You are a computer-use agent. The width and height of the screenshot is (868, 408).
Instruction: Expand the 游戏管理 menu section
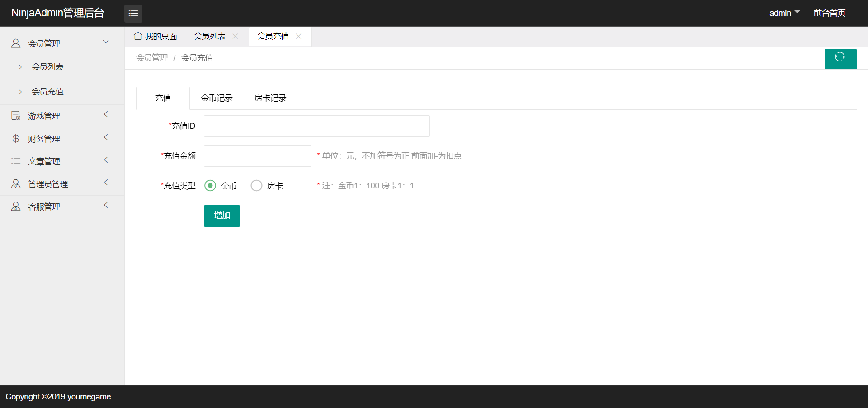click(106, 114)
